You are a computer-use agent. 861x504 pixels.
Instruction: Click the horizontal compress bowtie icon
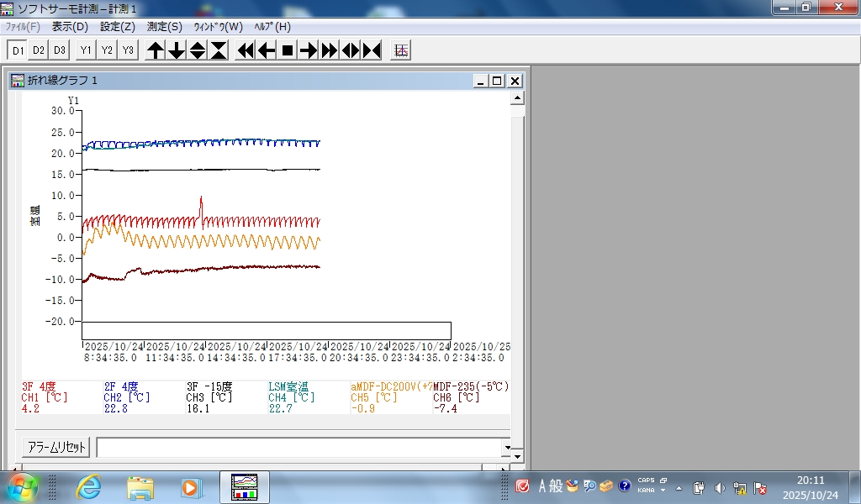(372, 50)
